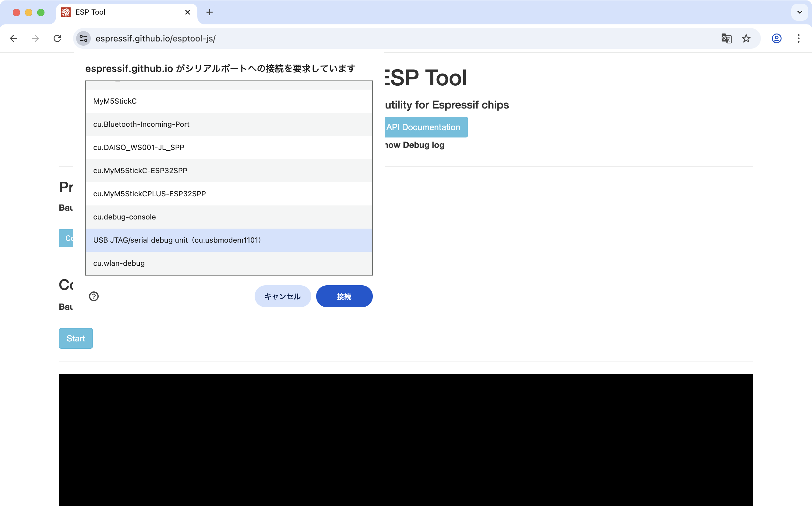Select the ESP Tool tab

click(126, 12)
